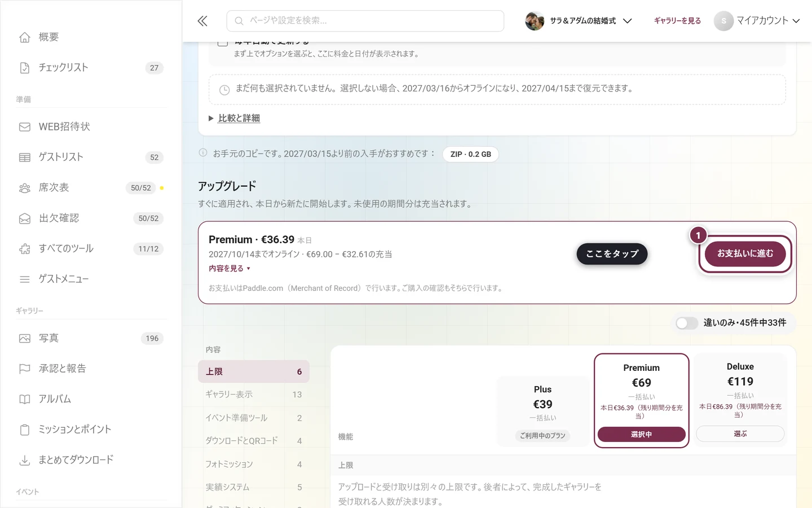Open the マイアカウント dropdown

coord(757,21)
